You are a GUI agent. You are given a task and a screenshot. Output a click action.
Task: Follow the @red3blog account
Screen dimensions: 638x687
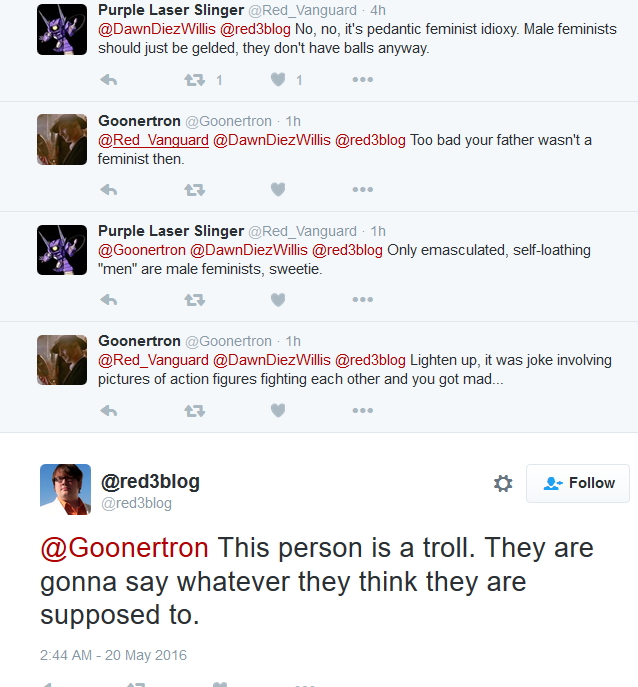point(578,483)
